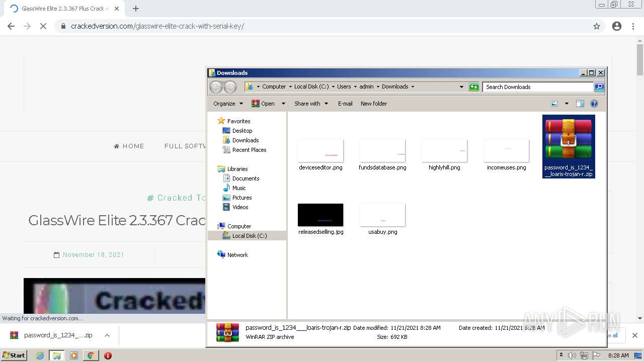Open the Organize menu

(x=228, y=104)
